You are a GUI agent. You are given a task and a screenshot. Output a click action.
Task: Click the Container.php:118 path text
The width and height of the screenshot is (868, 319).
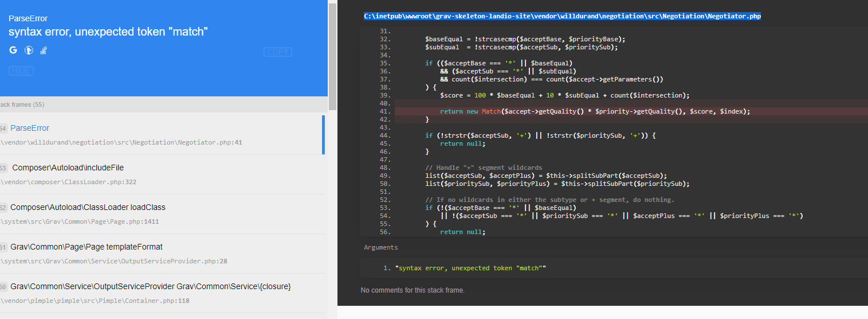click(95, 301)
